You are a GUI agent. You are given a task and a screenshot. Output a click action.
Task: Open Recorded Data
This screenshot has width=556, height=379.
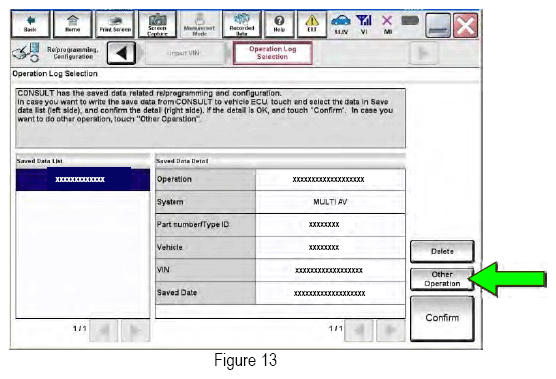coord(242,24)
